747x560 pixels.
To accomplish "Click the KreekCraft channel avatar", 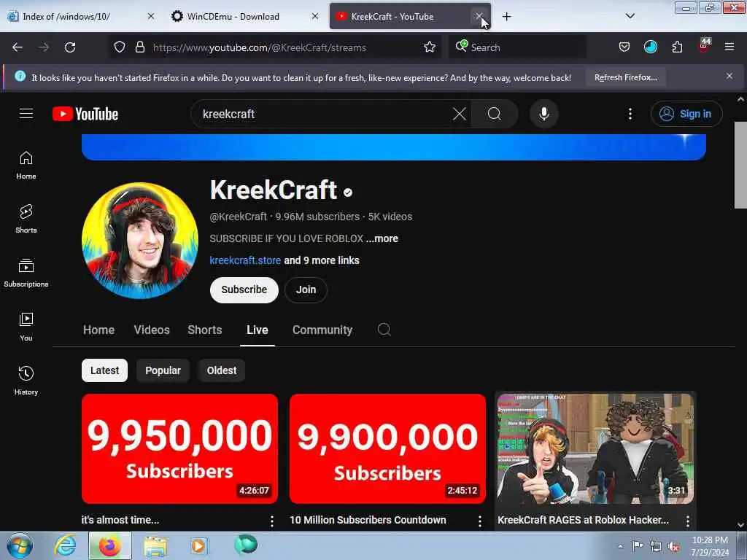I will pyautogui.click(x=140, y=241).
